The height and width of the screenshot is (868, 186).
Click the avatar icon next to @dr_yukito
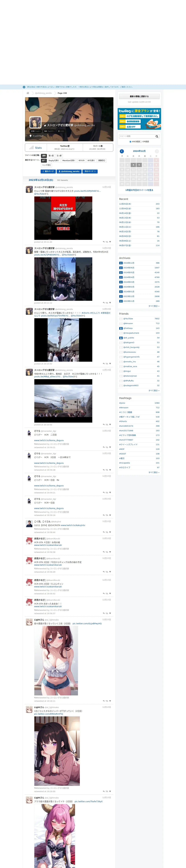(x=121, y=338)
